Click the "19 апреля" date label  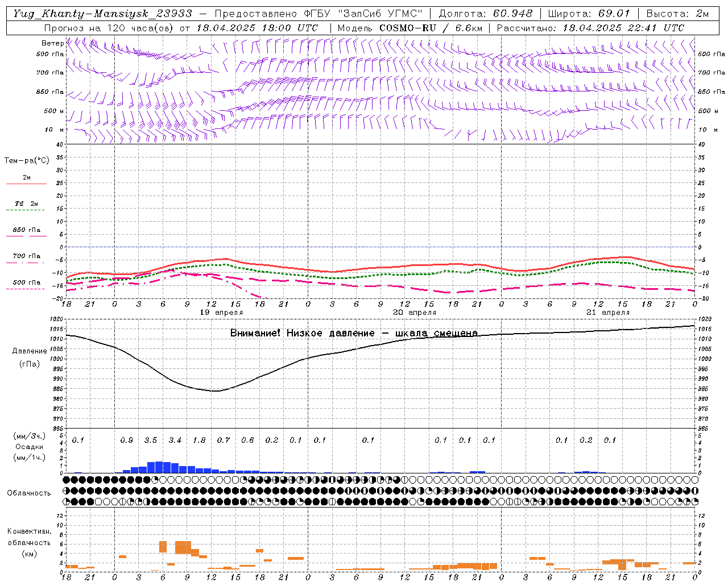tap(221, 313)
